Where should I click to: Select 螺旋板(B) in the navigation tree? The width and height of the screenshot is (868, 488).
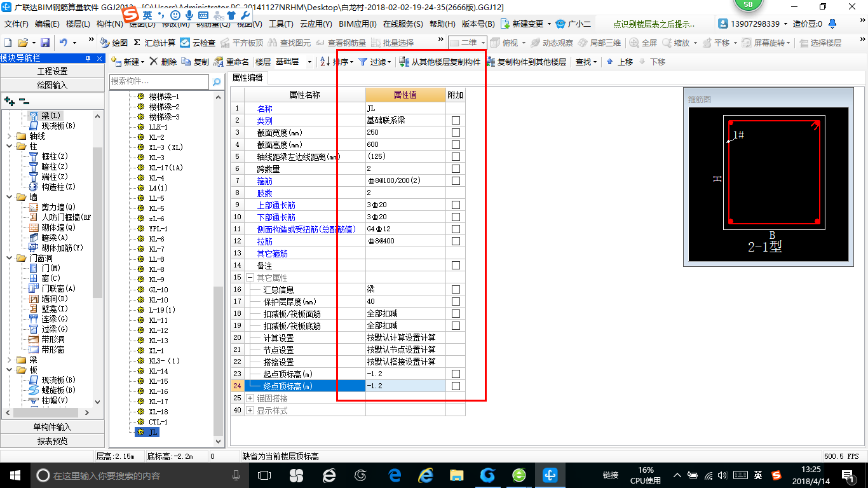point(52,390)
